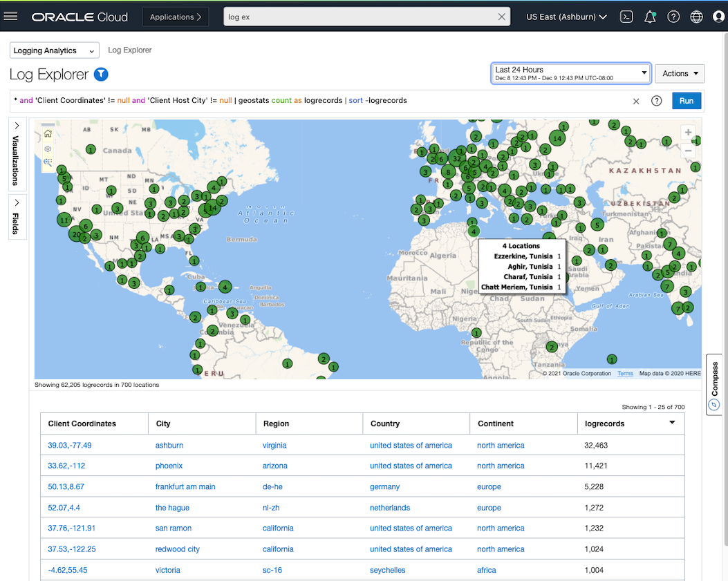The image size is (728, 581).
Task: Click the ashburn city link in the table
Action: pyautogui.click(x=169, y=446)
